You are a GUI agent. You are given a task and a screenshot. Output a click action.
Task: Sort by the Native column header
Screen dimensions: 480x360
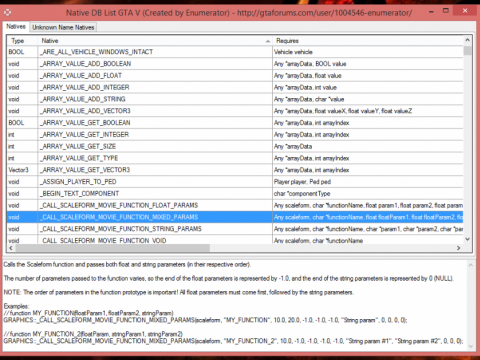[155, 41]
